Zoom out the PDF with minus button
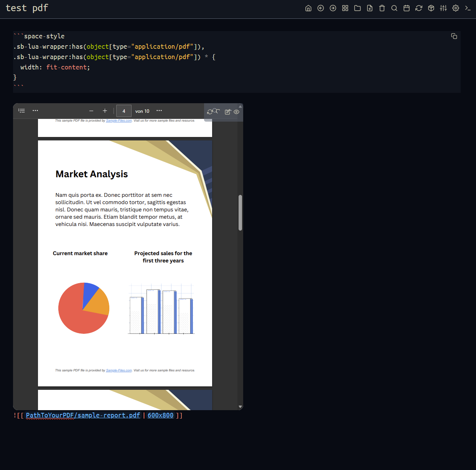The image size is (476, 470). (91, 111)
